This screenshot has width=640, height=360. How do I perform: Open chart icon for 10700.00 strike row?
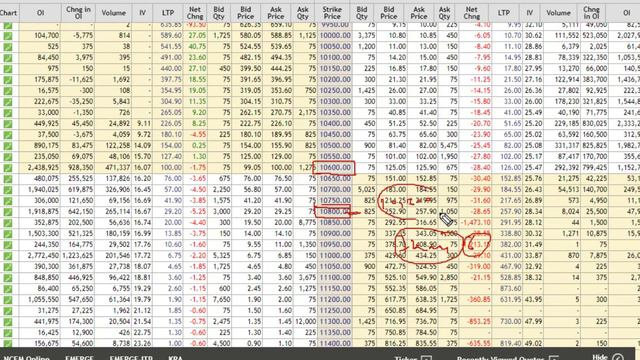pyautogui.click(x=8, y=190)
